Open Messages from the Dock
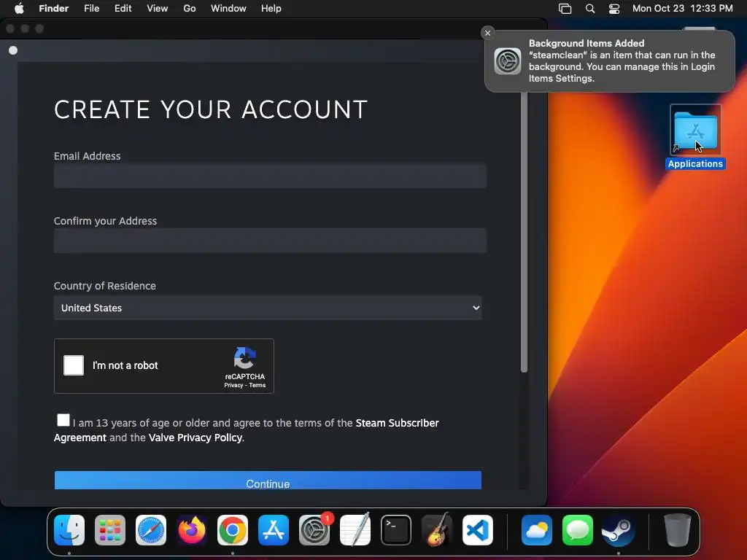Viewport: 747px width, 560px height. click(578, 530)
